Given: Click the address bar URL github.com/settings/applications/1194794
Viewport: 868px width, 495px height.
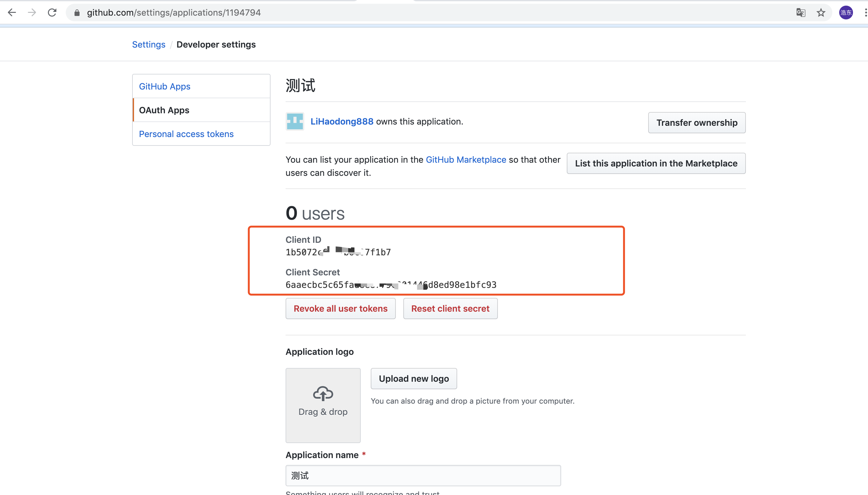Looking at the screenshot, I should pos(174,13).
